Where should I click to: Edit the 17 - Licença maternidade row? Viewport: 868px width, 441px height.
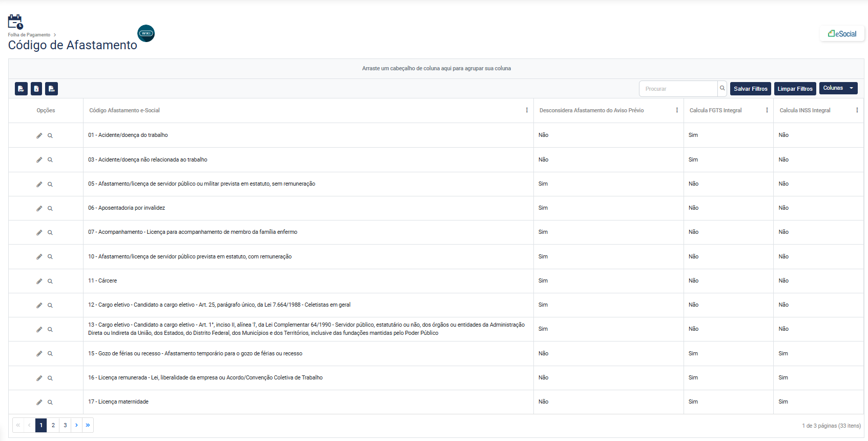click(x=39, y=403)
